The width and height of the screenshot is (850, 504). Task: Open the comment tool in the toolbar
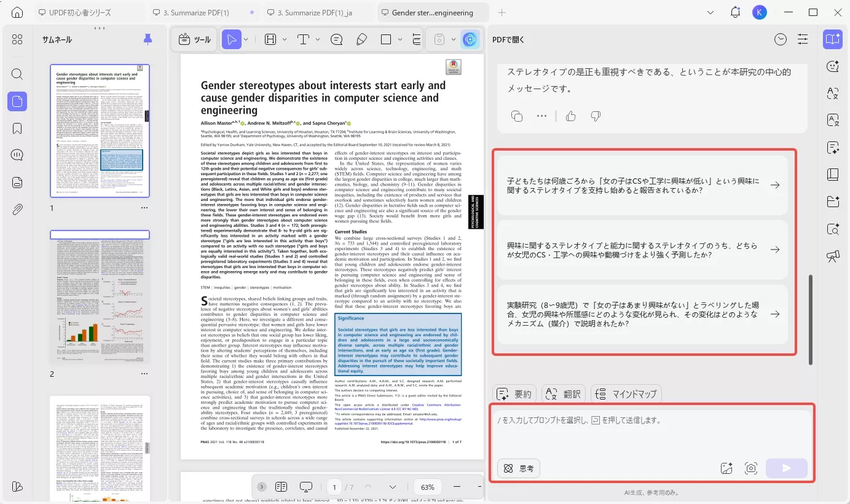tap(336, 39)
